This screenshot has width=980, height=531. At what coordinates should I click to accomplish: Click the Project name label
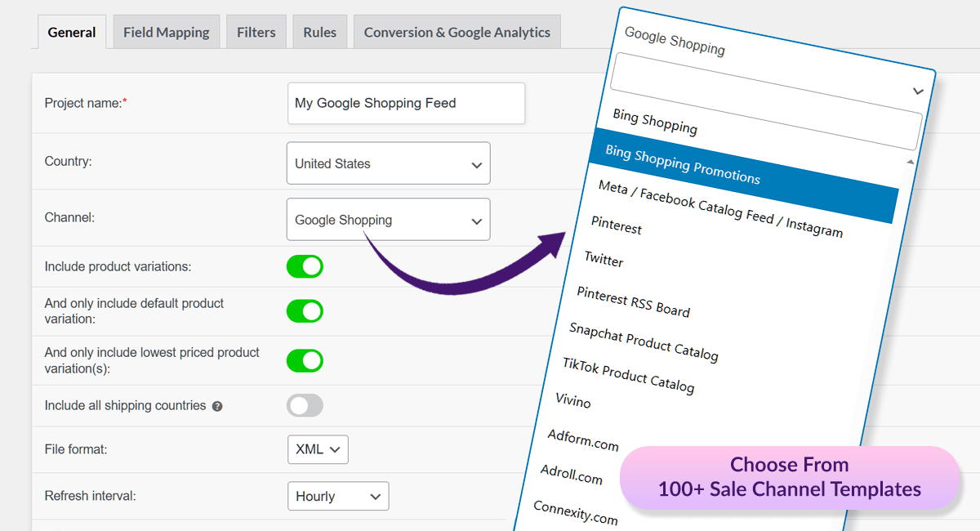click(x=86, y=103)
